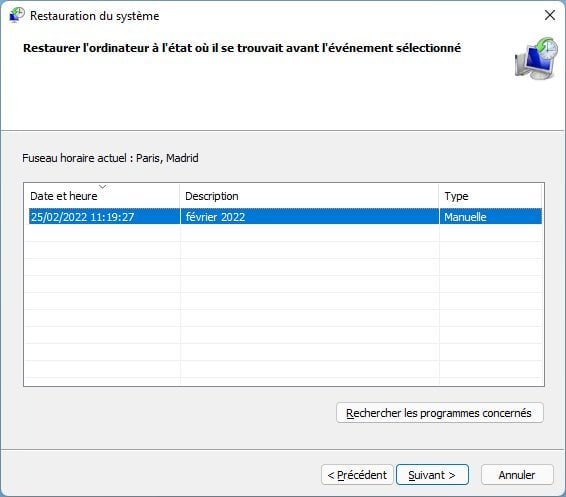The height and width of the screenshot is (497, 566).
Task: Cancel with the Annuler button
Action: [x=517, y=475]
